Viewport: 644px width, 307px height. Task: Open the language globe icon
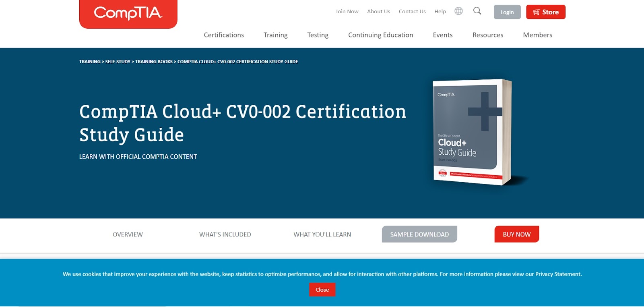(x=458, y=11)
